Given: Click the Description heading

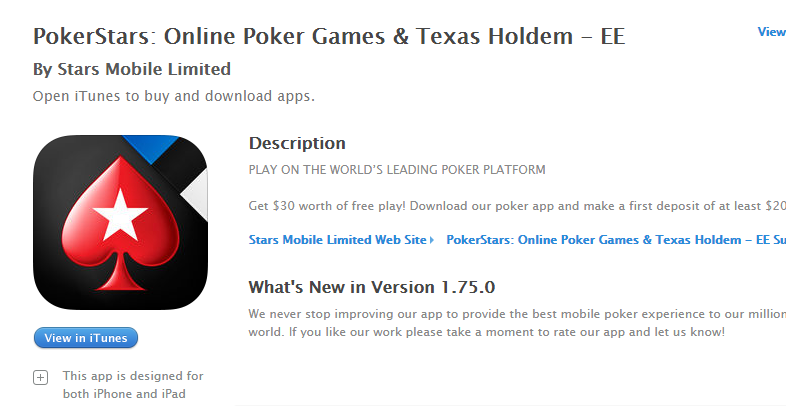Looking at the screenshot, I should point(297,143).
